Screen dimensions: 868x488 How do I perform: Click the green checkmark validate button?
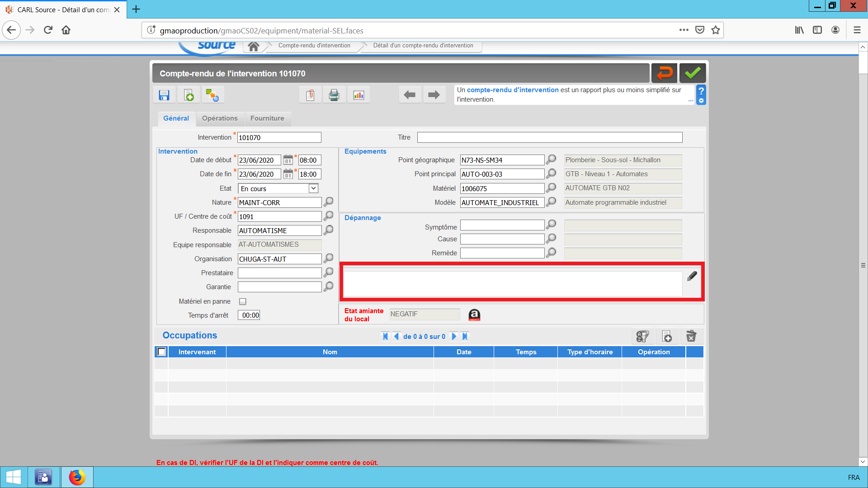(692, 73)
